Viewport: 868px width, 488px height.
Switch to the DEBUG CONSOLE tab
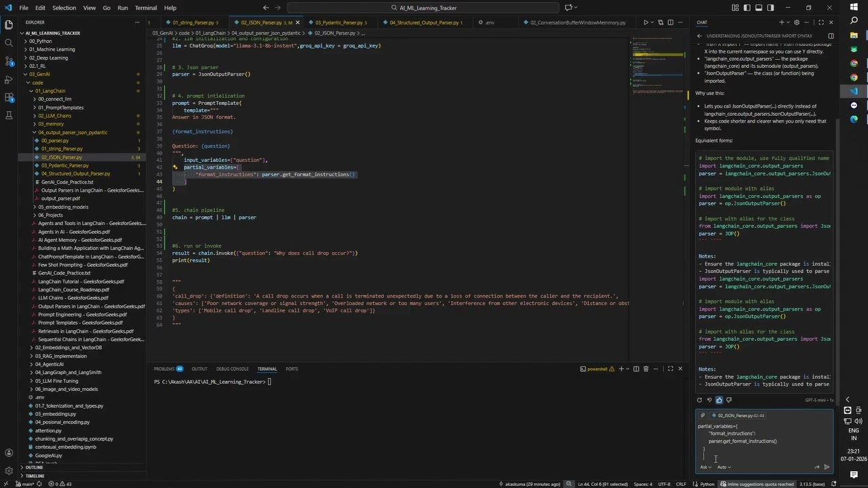pyautogui.click(x=233, y=369)
